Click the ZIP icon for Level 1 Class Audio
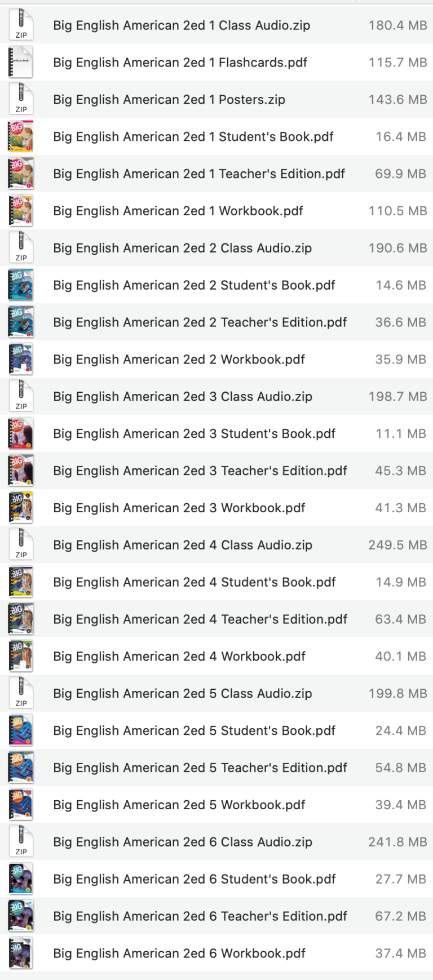The height and width of the screenshot is (980, 433). [20, 25]
